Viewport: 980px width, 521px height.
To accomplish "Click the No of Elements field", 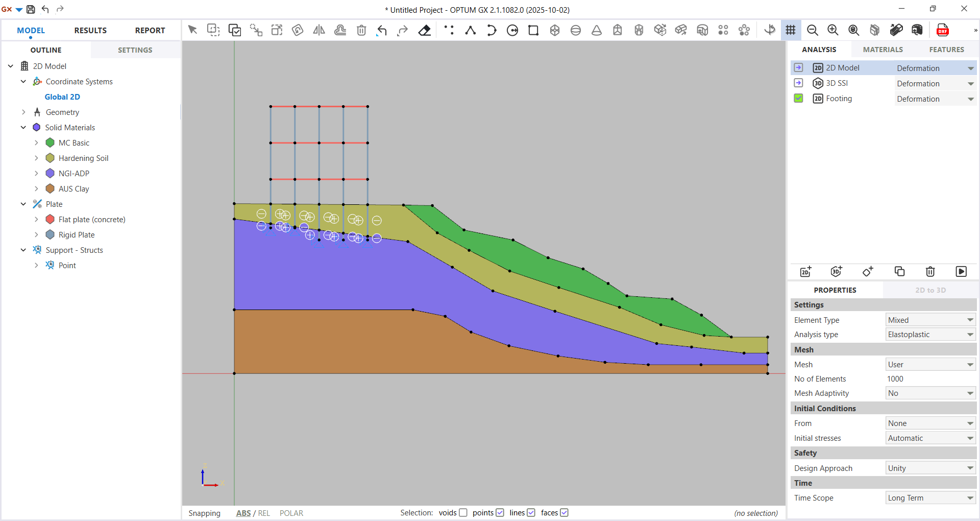I will 930,379.
